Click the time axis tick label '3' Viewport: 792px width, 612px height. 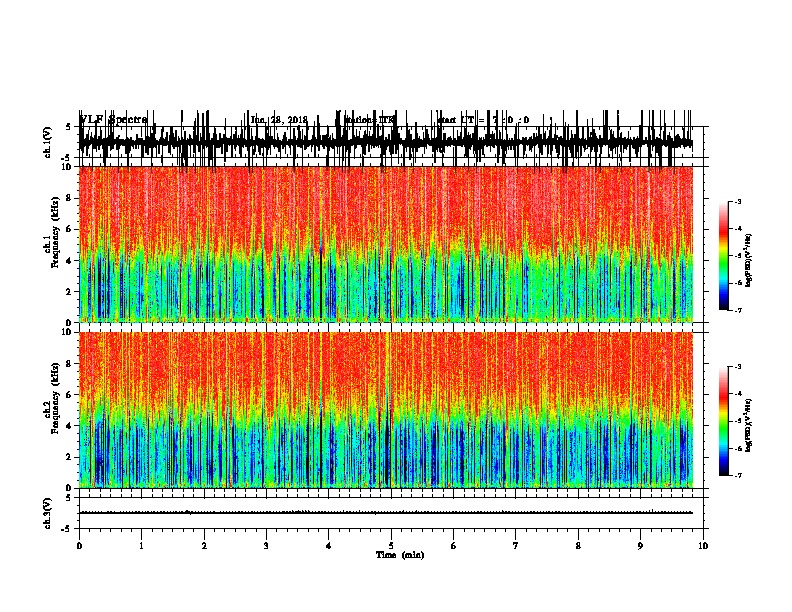(266, 546)
